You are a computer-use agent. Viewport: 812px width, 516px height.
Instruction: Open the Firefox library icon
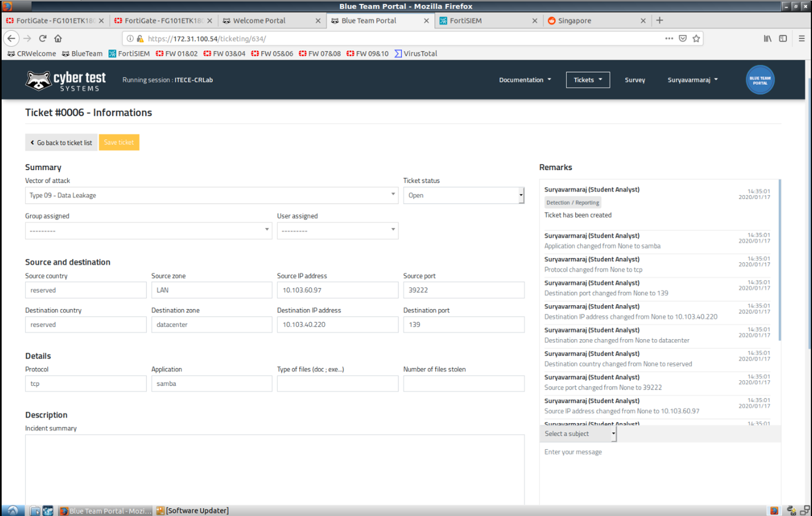click(768, 38)
